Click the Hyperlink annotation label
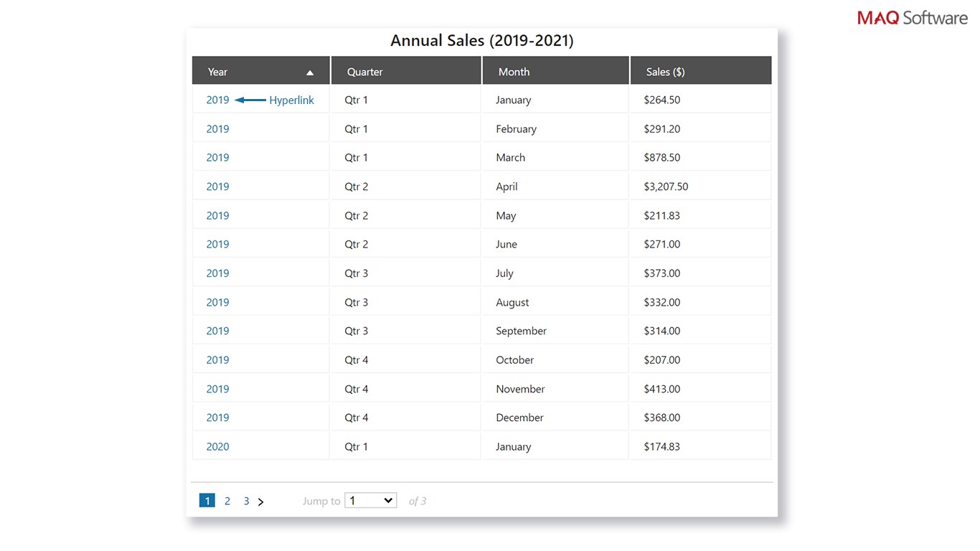Screen dimensions: 980x551 [x=291, y=100]
